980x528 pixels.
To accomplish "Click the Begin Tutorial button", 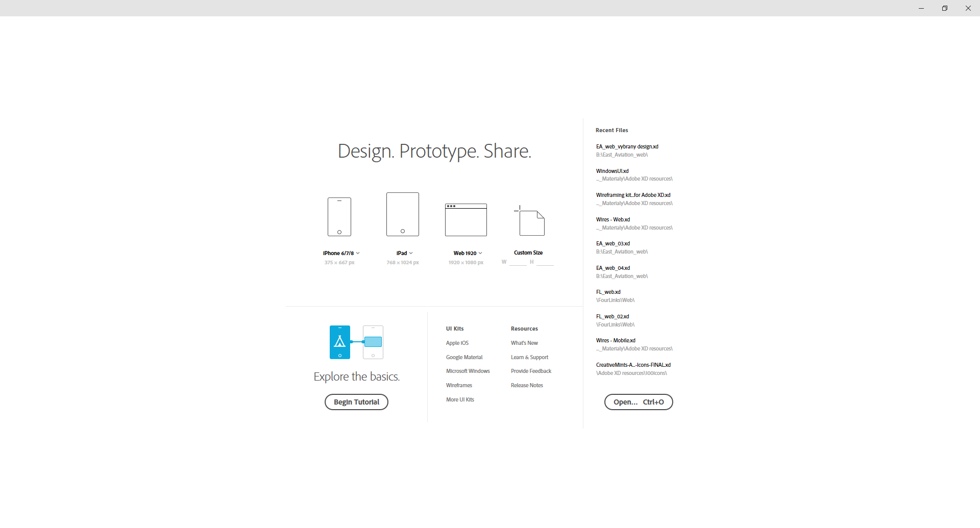I will tap(356, 402).
